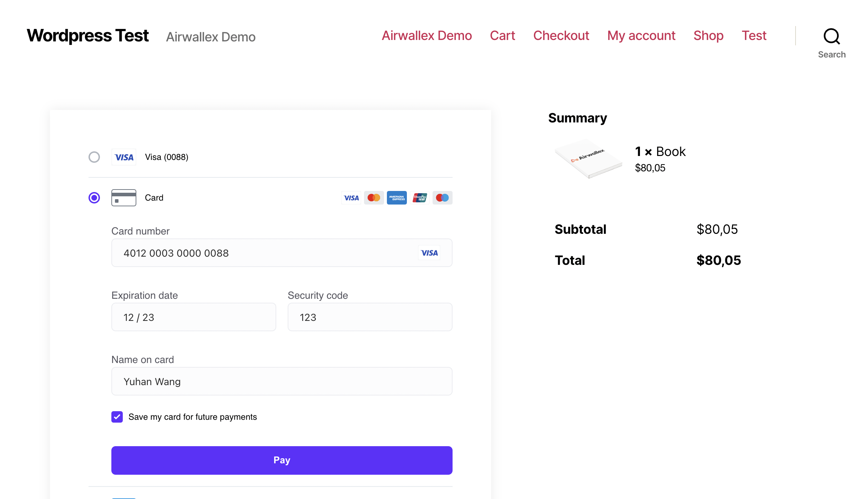This screenshot has height=499, width=868.
Task: Click the Wordpress Test site title link
Action: [87, 35]
